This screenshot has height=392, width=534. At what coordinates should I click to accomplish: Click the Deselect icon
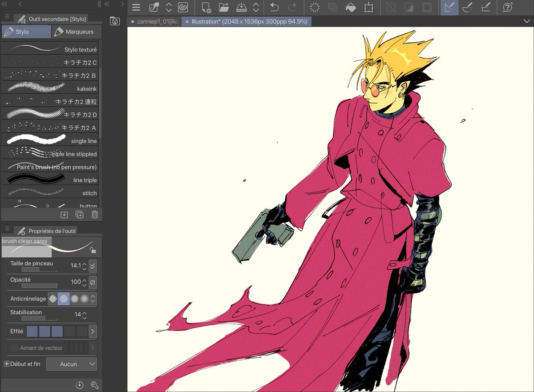tap(391, 8)
